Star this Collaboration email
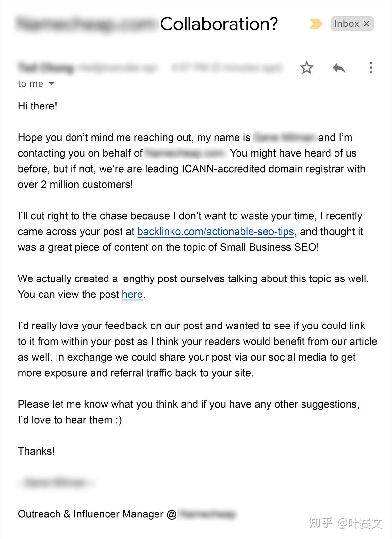392x539 pixels. click(306, 68)
